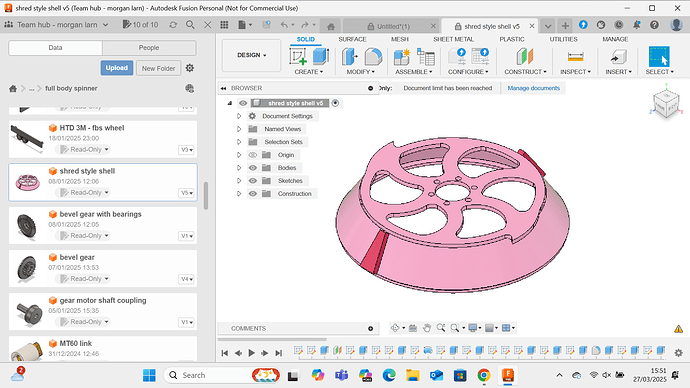
Task: Click the Upload button
Action: [x=117, y=68]
